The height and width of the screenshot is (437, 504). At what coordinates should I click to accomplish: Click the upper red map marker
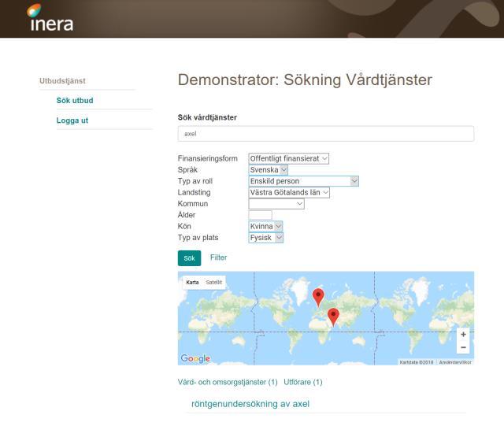click(x=318, y=297)
